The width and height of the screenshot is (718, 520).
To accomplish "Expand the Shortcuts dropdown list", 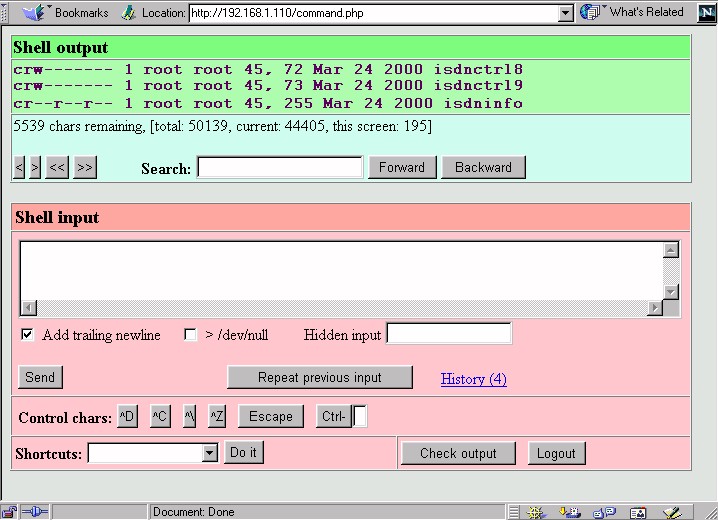I will [209, 453].
